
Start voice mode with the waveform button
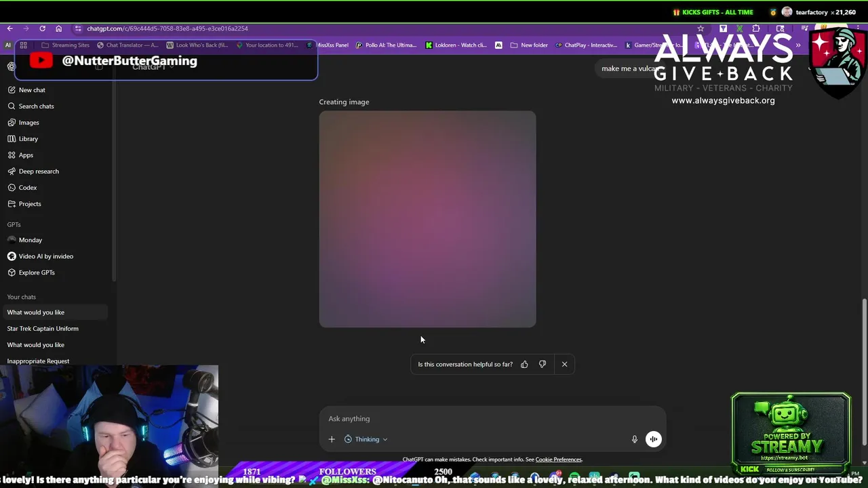click(x=653, y=439)
